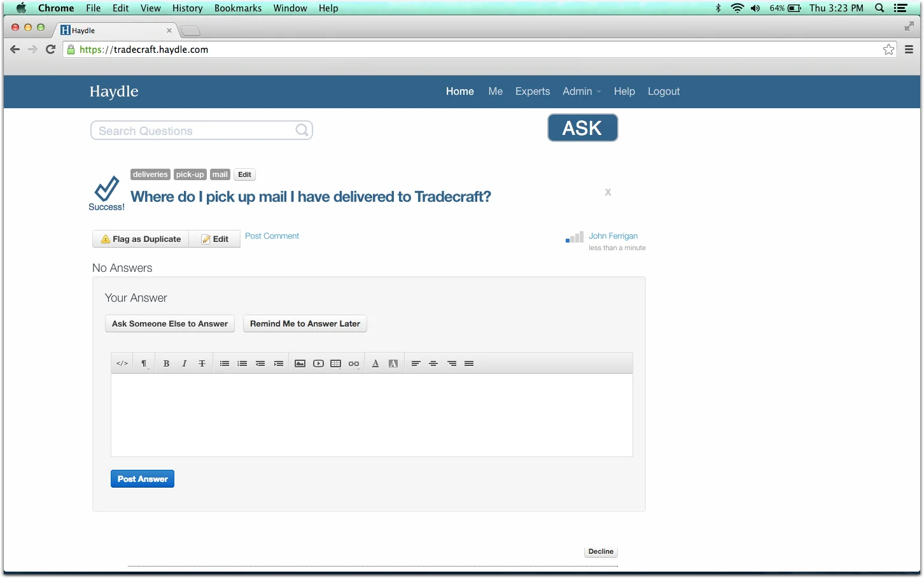Indent the current paragraph
Image resolution: width=924 pixels, height=578 pixels.
point(278,363)
